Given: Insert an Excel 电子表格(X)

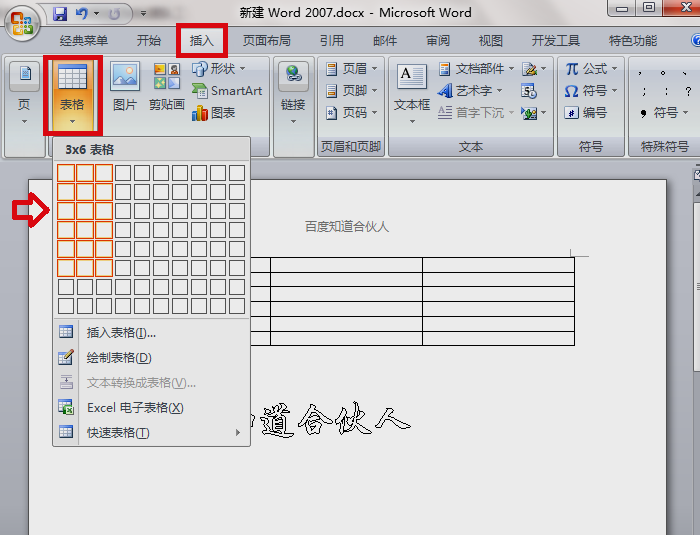Looking at the screenshot, I should pos(152,407).
